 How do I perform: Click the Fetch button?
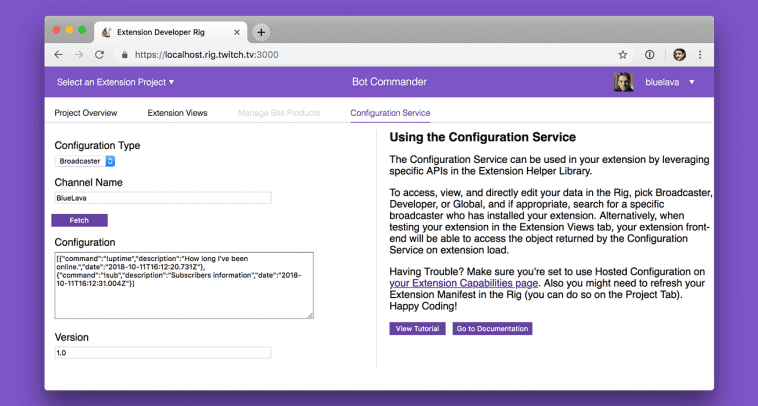pyautogui.click(x=79, y=220)
